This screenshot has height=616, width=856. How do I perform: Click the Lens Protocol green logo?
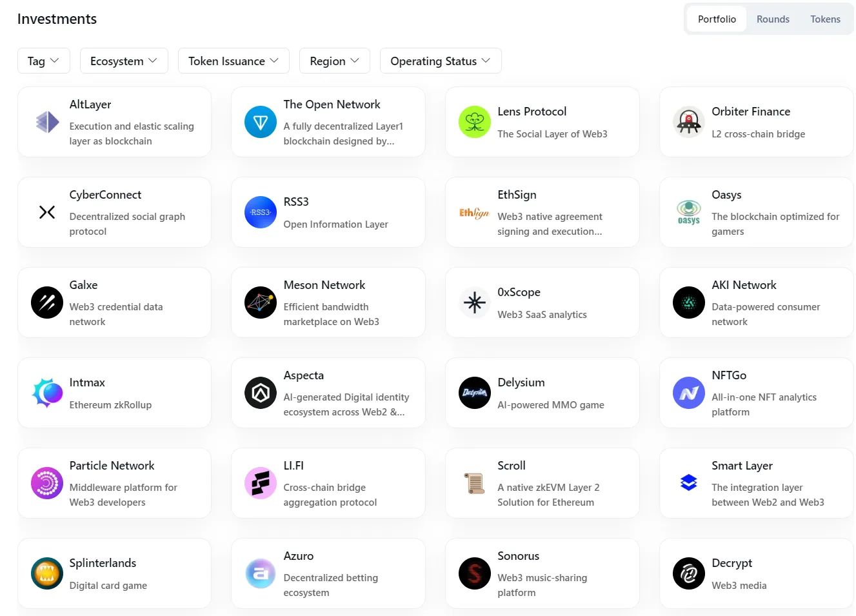pos(475,122)
